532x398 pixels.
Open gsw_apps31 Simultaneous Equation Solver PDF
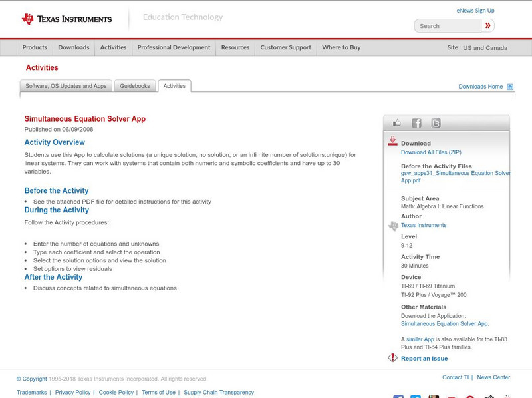pyautogui.click(x=456, y=176)
